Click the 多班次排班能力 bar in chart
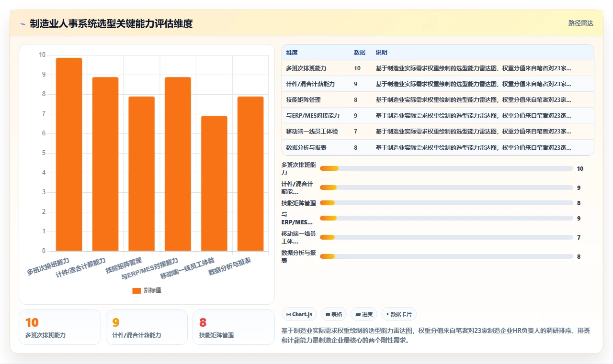Screen dimensions: 613x364 (x=69, y=154)
